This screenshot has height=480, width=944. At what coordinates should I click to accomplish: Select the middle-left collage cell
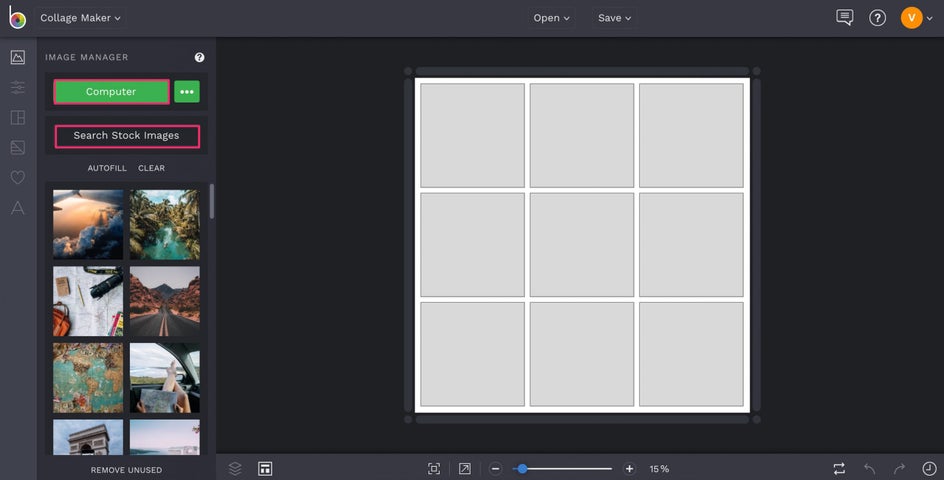pos(473,245)
